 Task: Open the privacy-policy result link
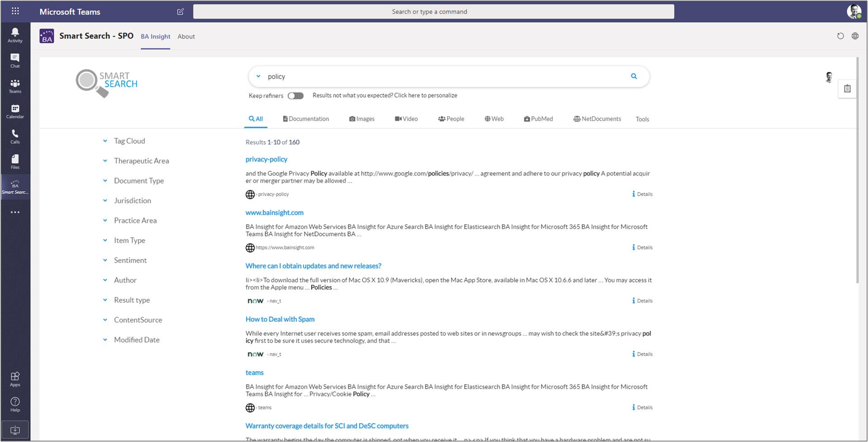(266, 159)
